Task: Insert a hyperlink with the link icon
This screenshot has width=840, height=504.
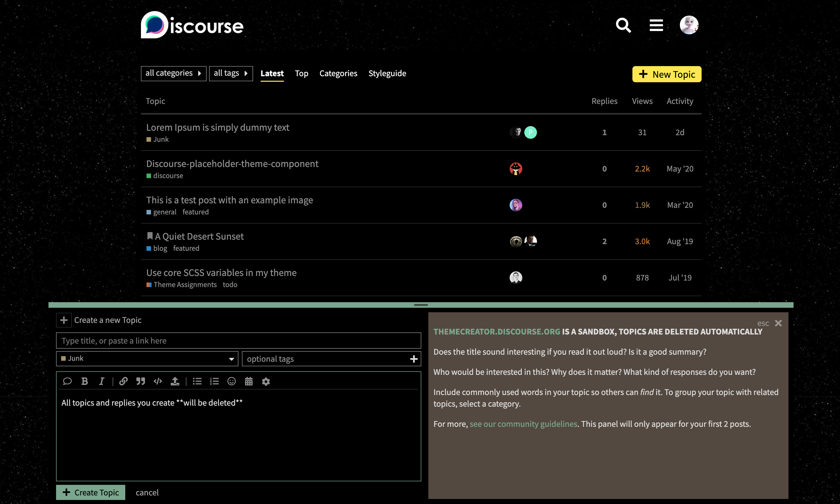Action: 123,381
